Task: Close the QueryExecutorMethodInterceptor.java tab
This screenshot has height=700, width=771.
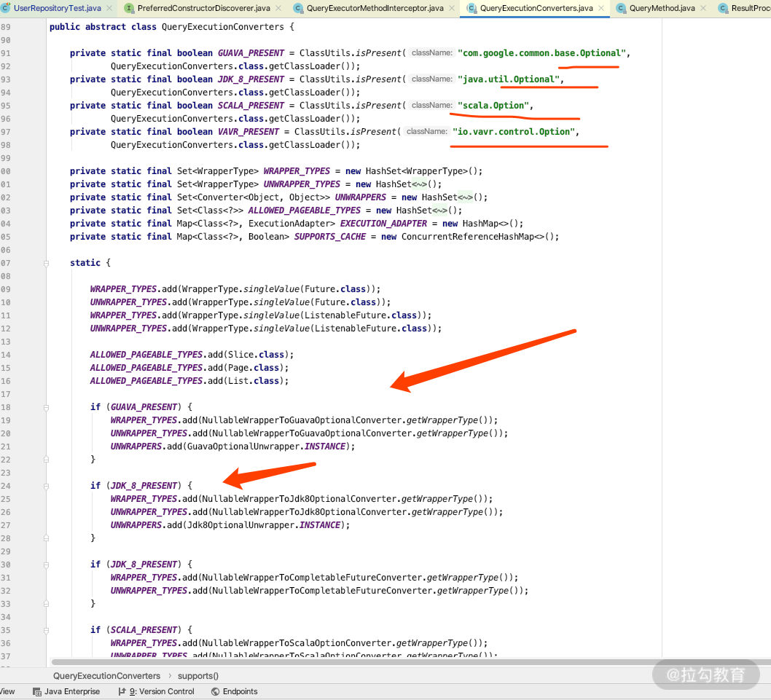Action: (x=452, y=8)
